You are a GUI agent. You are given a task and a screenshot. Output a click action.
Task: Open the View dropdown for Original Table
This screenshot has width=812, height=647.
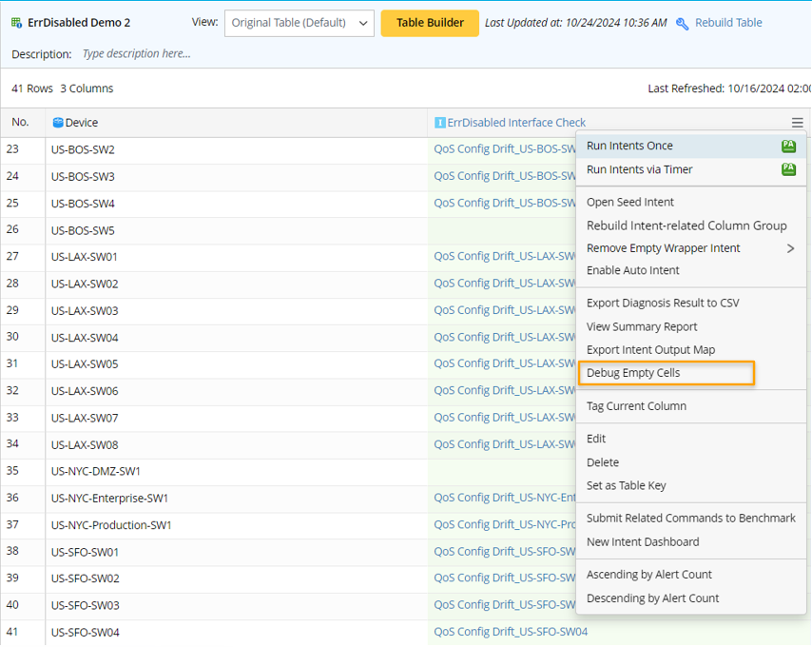click(299, 23)
